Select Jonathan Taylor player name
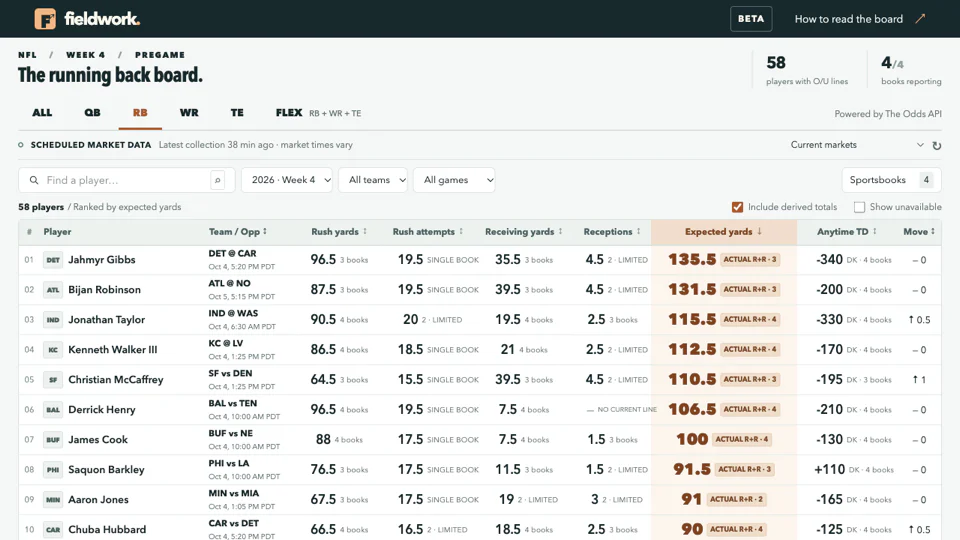Image resolution: width=960 pixels, height=540 pixels. tap(107, 320)
